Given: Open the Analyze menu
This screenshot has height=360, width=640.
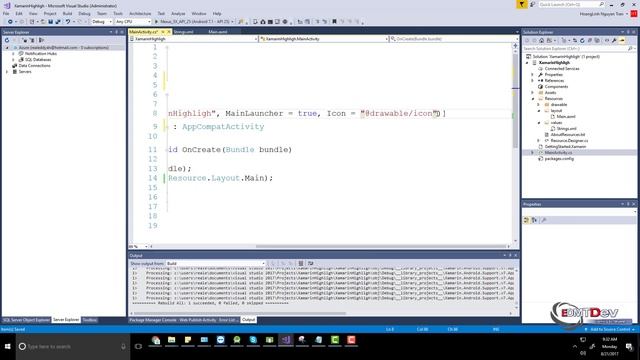Looking at the screenshot, I should [178, 13].
